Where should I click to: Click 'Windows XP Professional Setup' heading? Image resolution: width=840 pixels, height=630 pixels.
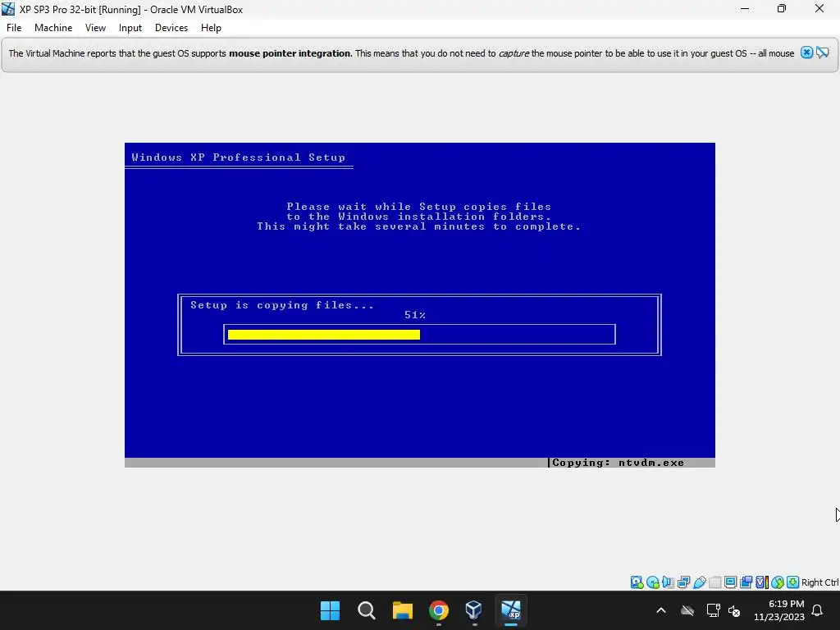pos(239,157)
